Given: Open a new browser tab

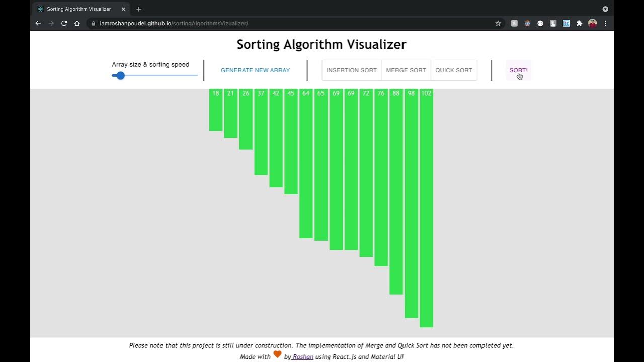Looking at the screenshot, I should (139, 9).
